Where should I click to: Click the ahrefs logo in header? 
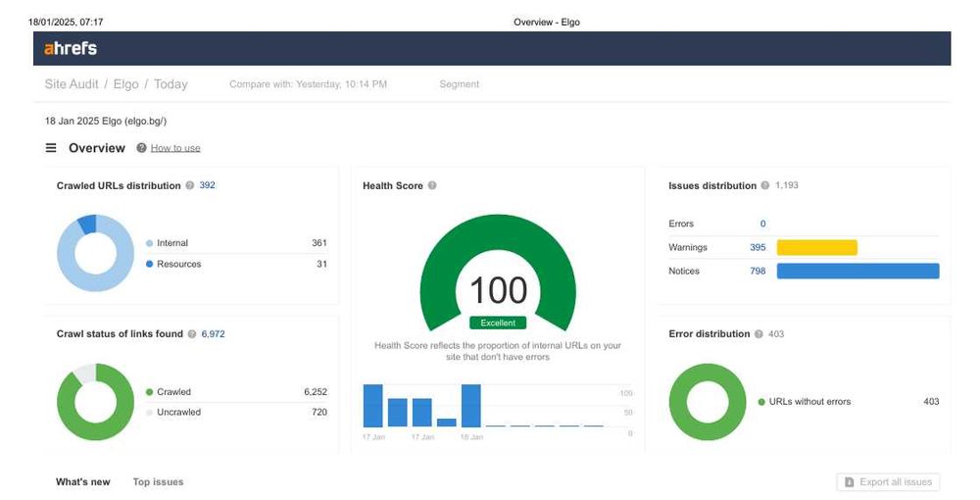coord(70,48)
